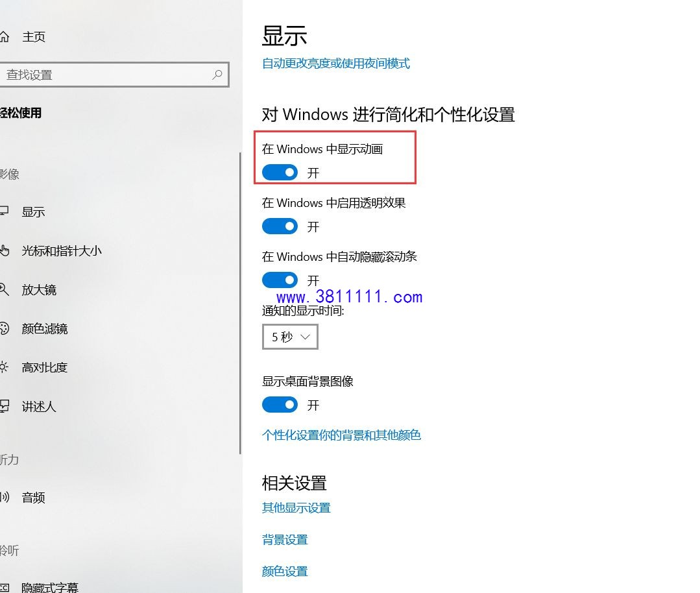
Task: Click heading 对 Windows 进行简化和个性化设置
Action: point(389,115)
